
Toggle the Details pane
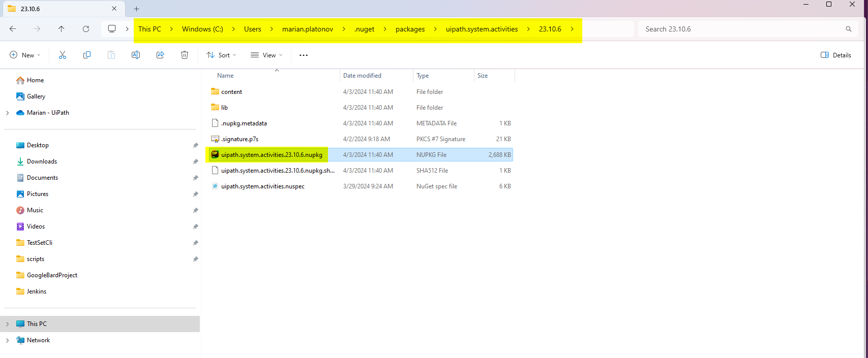tap(836, 55)
